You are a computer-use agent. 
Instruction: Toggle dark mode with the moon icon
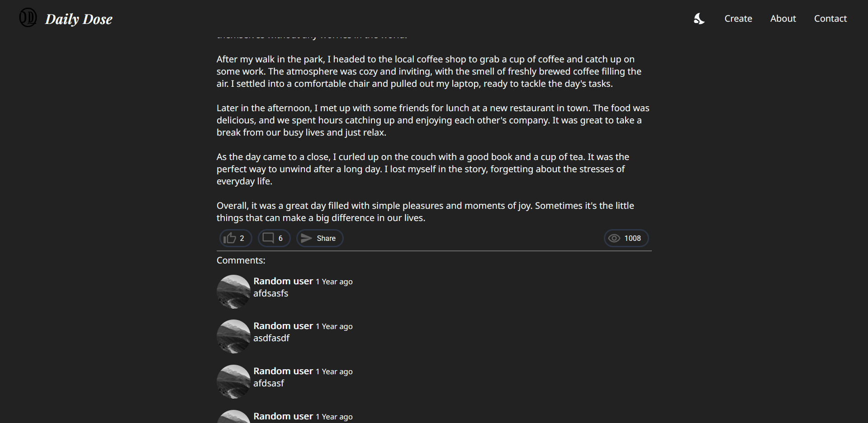pos(698,19)
